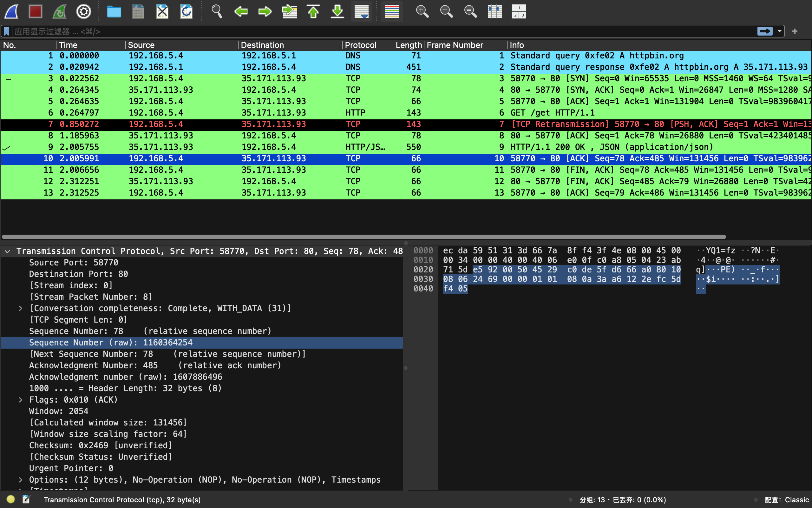Image resolution: width=812 pixels, height=508 pixels.
Task: Toggle packet list colorization icon
Action: click(392, 11)
